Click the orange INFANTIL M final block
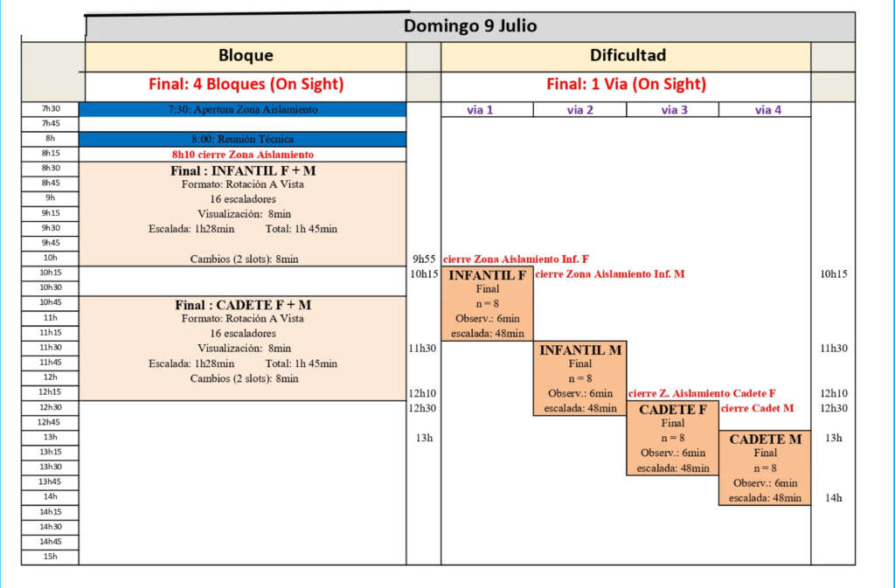Viewport: 895px width, 588px height. 579,378
